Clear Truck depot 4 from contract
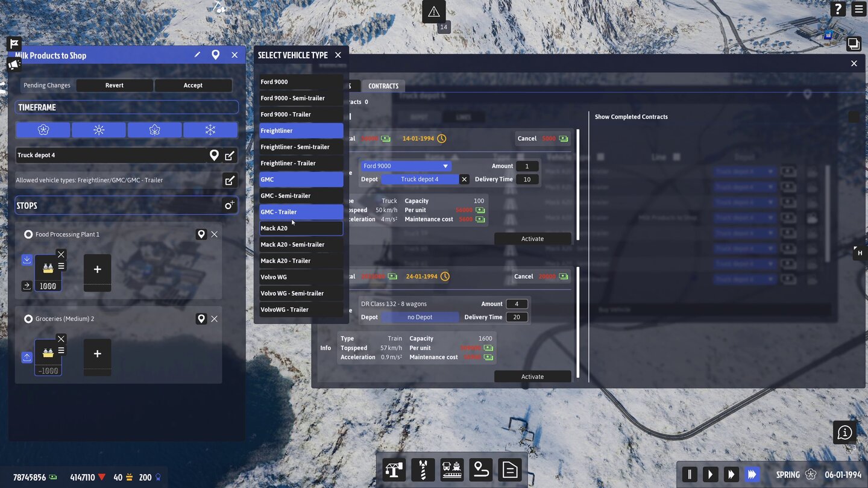This screenshot has width=868, height=488. tap(464, 180)
